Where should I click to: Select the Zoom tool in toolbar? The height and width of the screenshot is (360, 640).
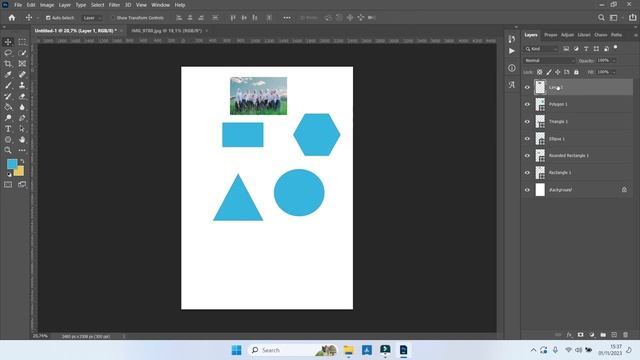pyautogui.click(x=8, y=150)
